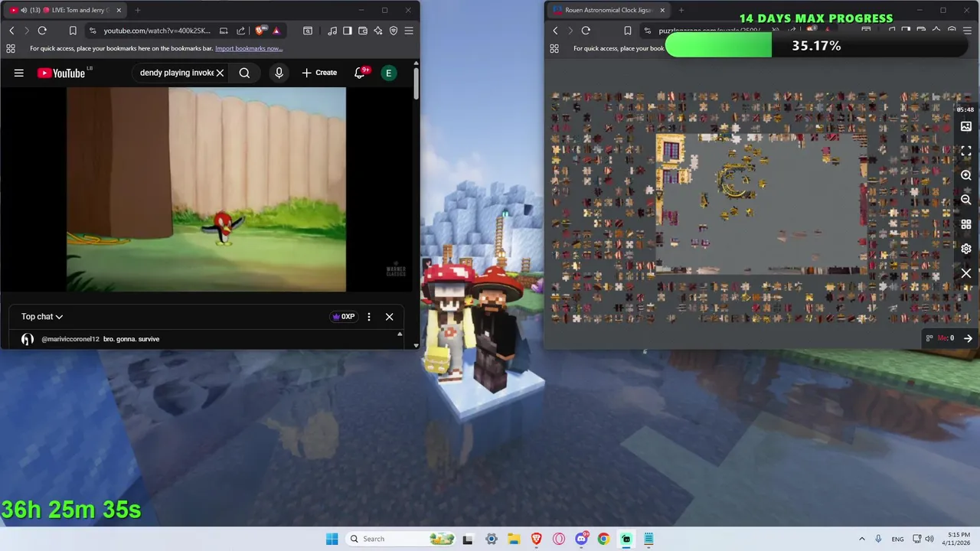Image resolution: width=980 pixels, height=551 pixels.
Task: Go forward in the YouTube window
Action: 26,31
